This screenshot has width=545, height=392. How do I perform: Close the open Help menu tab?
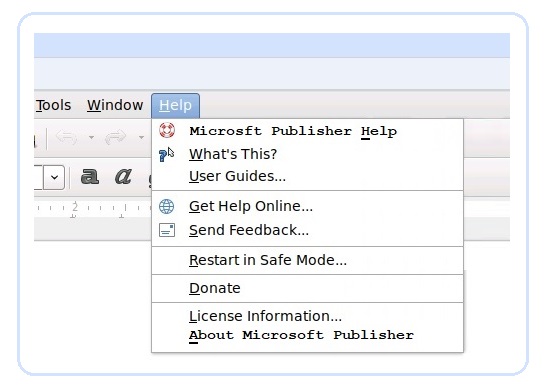click(176, 105)
